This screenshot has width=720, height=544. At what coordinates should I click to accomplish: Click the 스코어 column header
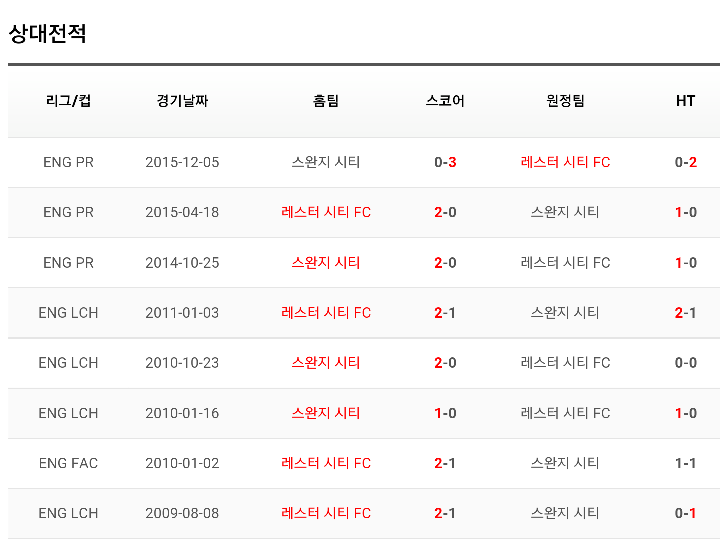[x=445, y=101]
